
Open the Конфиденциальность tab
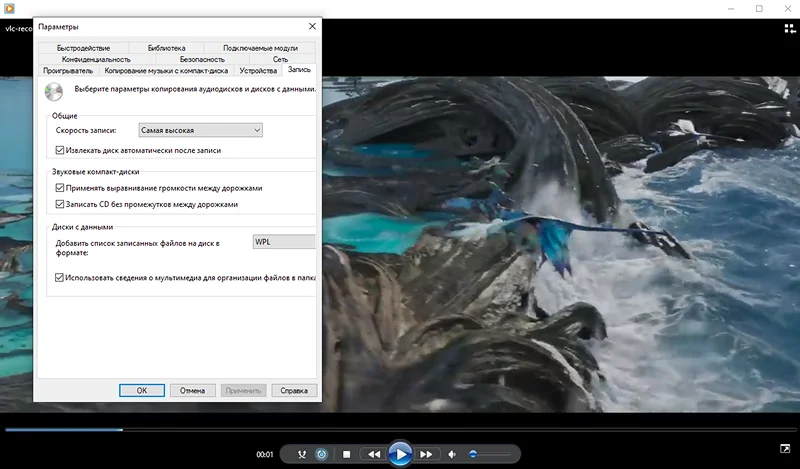(x=96, y=59)
